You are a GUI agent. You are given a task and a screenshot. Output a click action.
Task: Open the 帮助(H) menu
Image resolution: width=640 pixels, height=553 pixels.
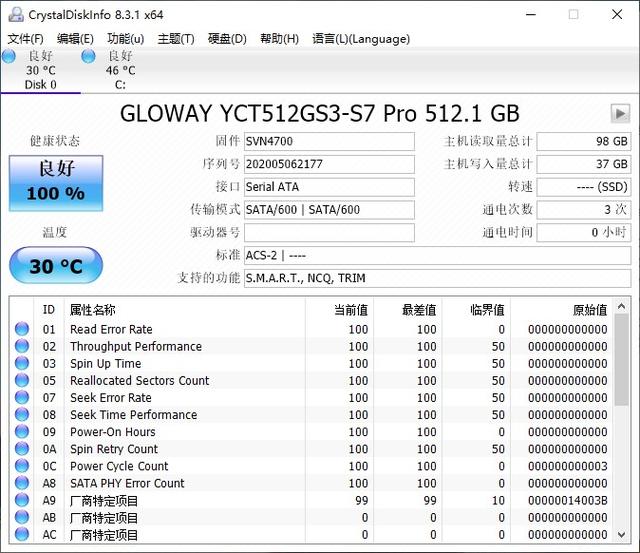point(280,39)
